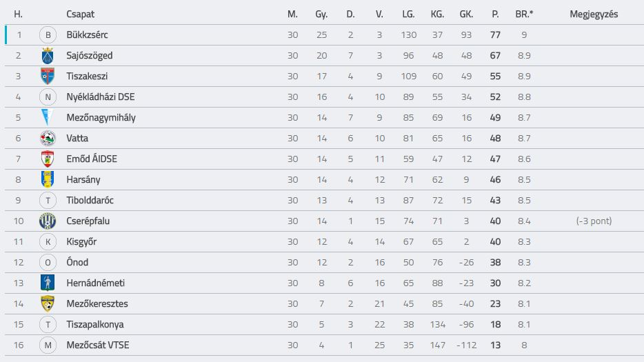
Task: Select the Cserépfalu striped round badge
Action: (x=48, y=221)
